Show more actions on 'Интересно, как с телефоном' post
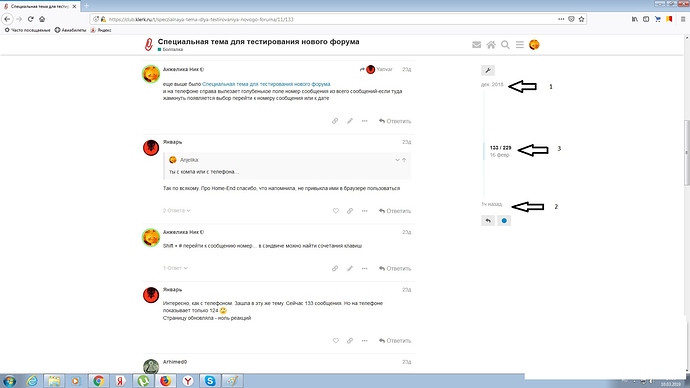690x388 pixels. tap(364, 340)
